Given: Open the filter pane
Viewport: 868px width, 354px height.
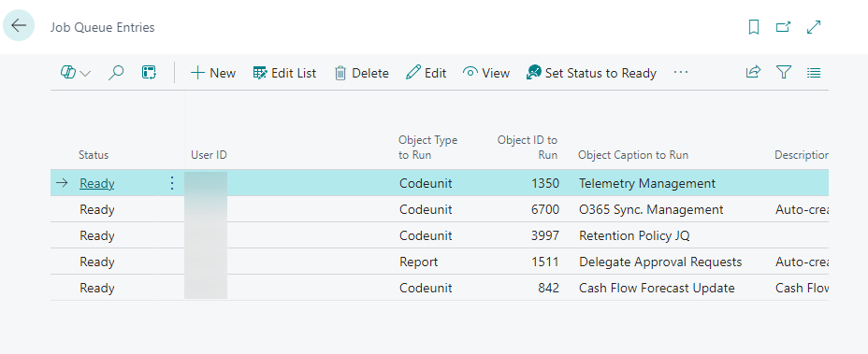Looking at the screenshot, I should (x=783, y=72).
